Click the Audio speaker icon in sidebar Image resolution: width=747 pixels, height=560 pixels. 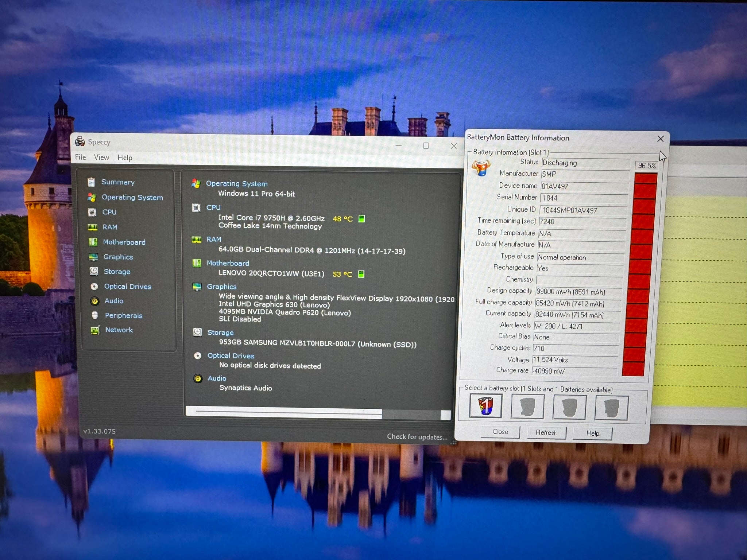[94, 301]
